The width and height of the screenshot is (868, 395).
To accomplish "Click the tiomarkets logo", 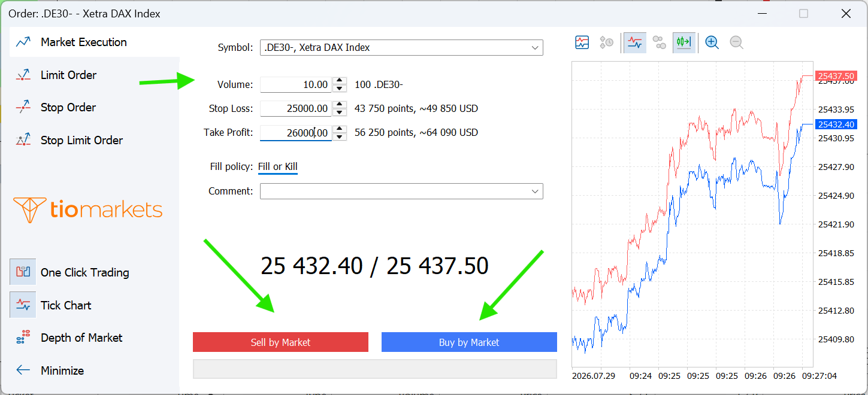I will tap(88, 210).
